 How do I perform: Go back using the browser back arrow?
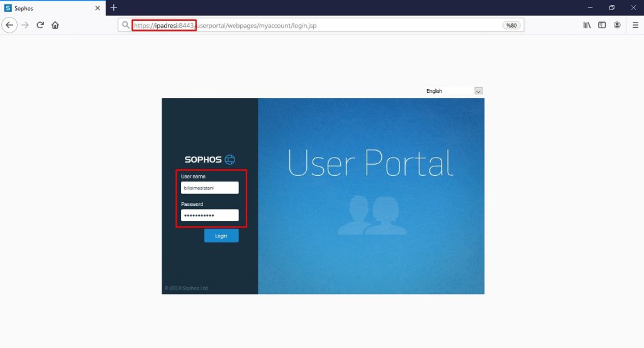pyautogui.click(x=9, y=25)
